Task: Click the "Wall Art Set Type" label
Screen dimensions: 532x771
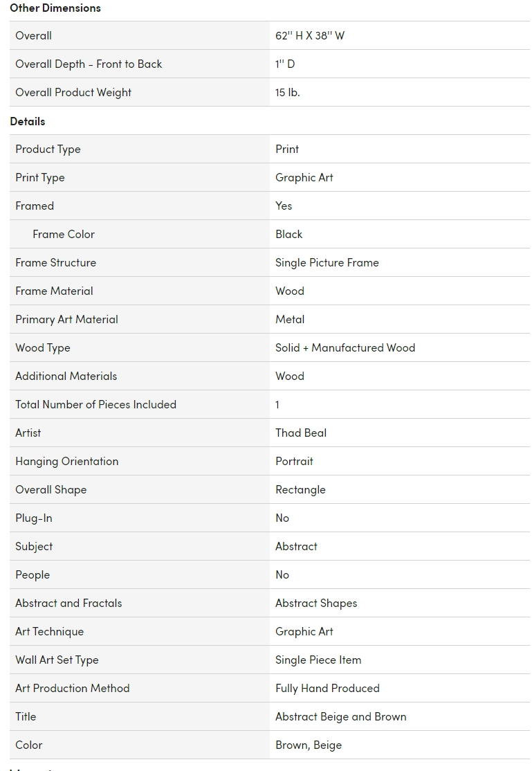Action: point(57,660)
